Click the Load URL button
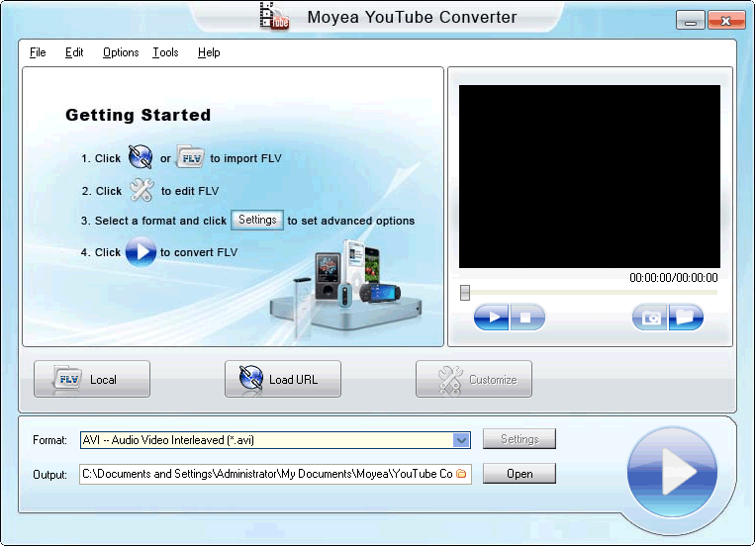Image resolution: width=756 pixels, height=547 pixels. [x=283, y=379]
